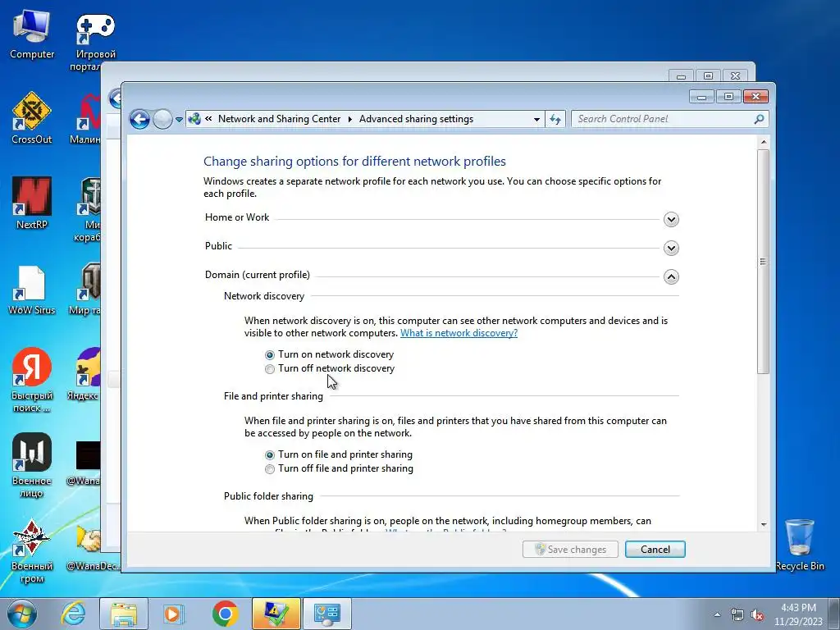
Task: Refresh the Advanced sharing settings page
Action: (555, 120)
